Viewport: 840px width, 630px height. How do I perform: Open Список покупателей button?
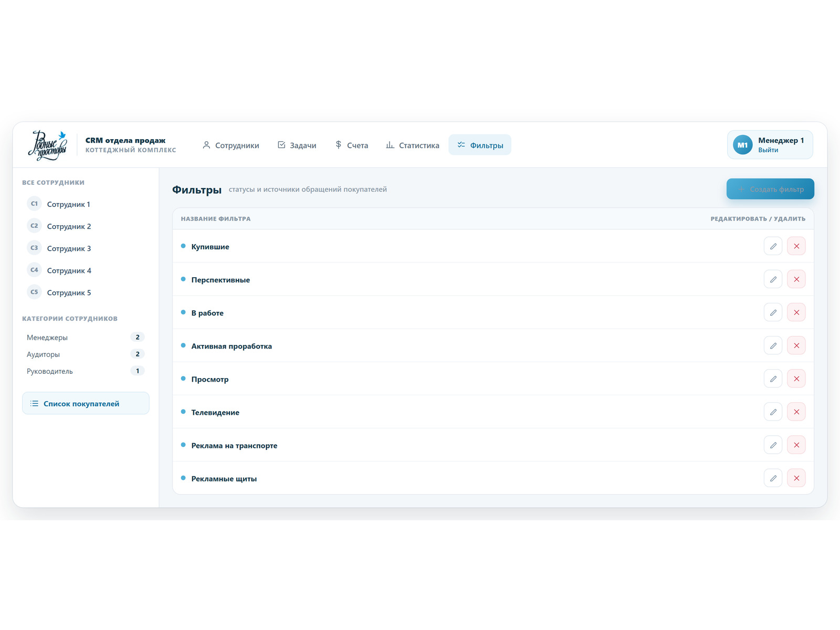(86, 403)
